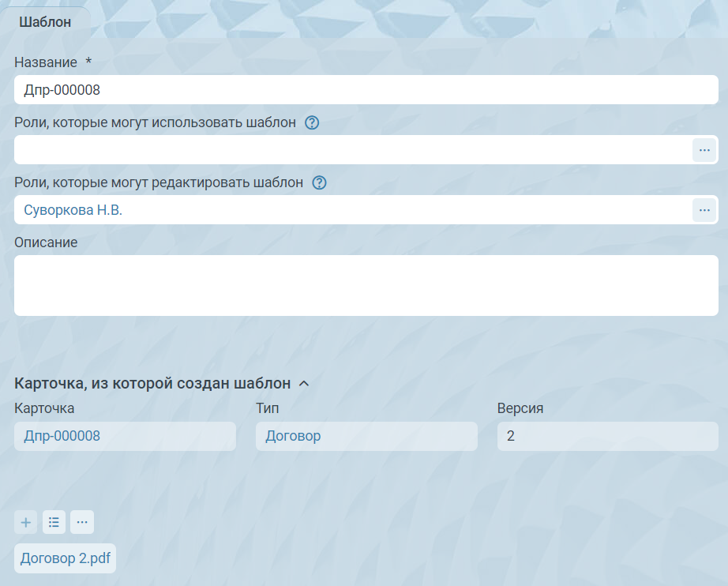The image size is (728, 586).
Task: Collapse the source card section via chevron
Action: [304, 384]
